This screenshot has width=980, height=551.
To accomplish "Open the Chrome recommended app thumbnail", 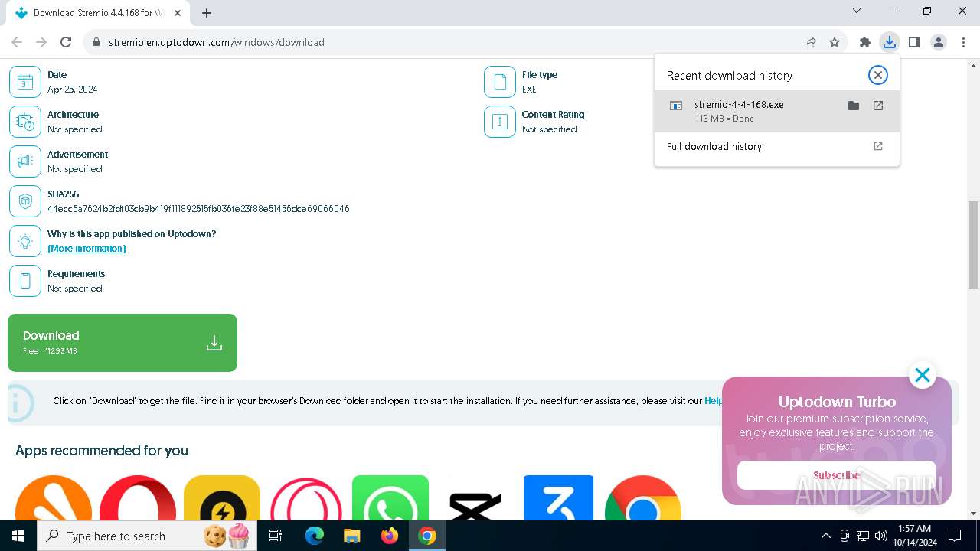I will 643,498.
